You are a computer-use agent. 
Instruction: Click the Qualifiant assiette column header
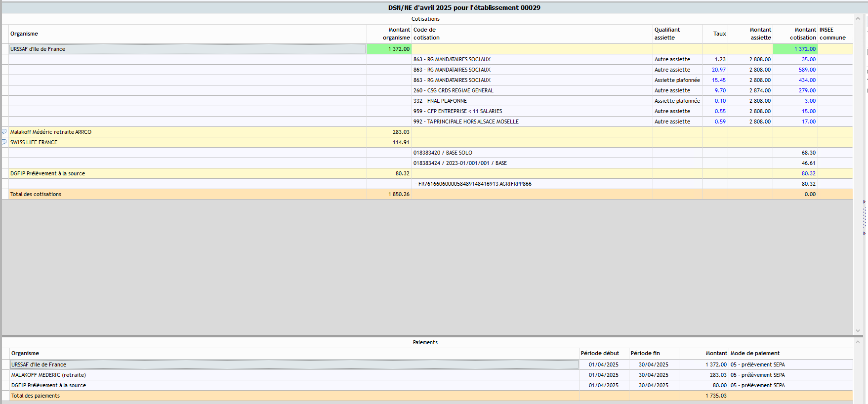click(678, 34)
